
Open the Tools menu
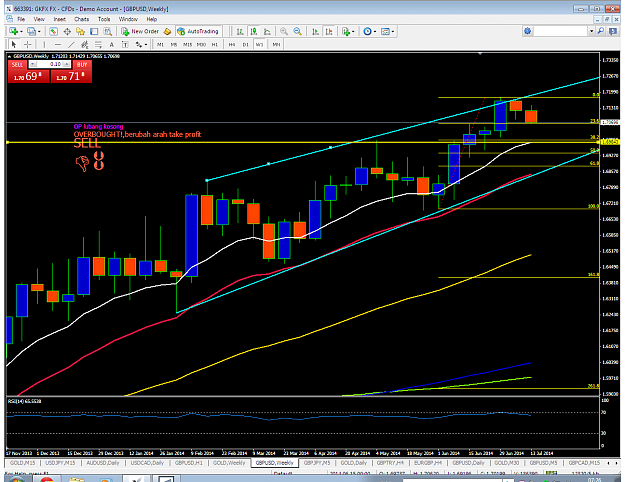tap(104, 19)
